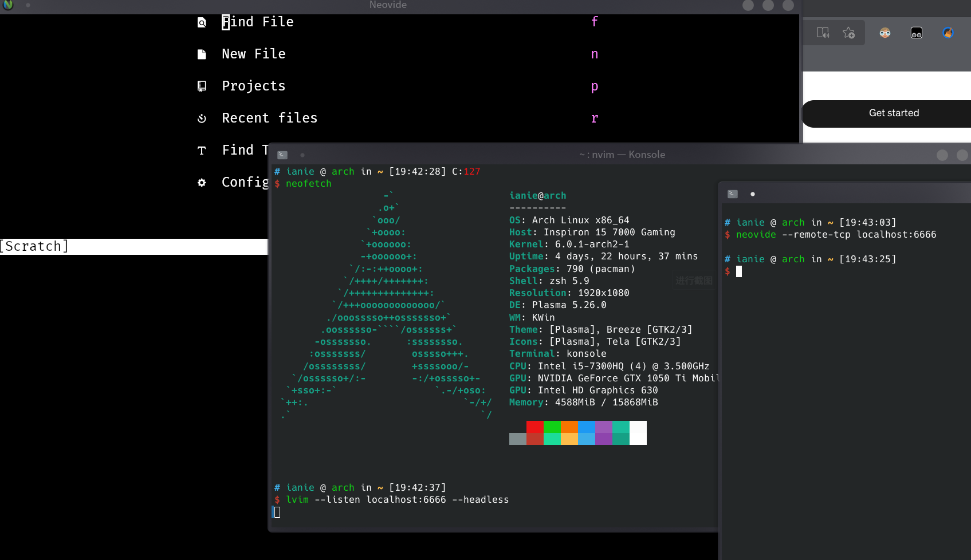The width and height of the screenshot is (971, 560).
Task: Click the 'neovide --remote-tcp localhost:6666' command
Action: tap(836, 234)
